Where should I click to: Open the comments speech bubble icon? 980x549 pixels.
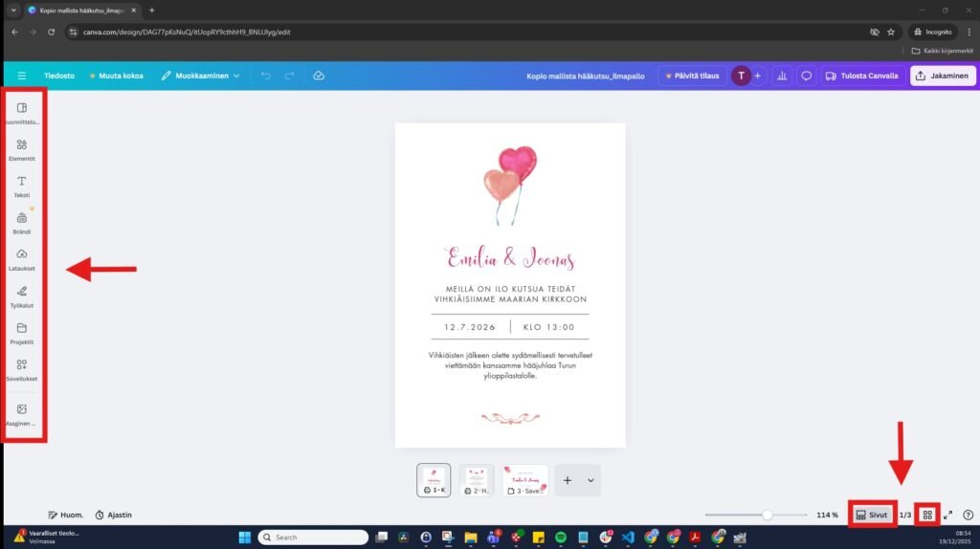click(806, 76)
